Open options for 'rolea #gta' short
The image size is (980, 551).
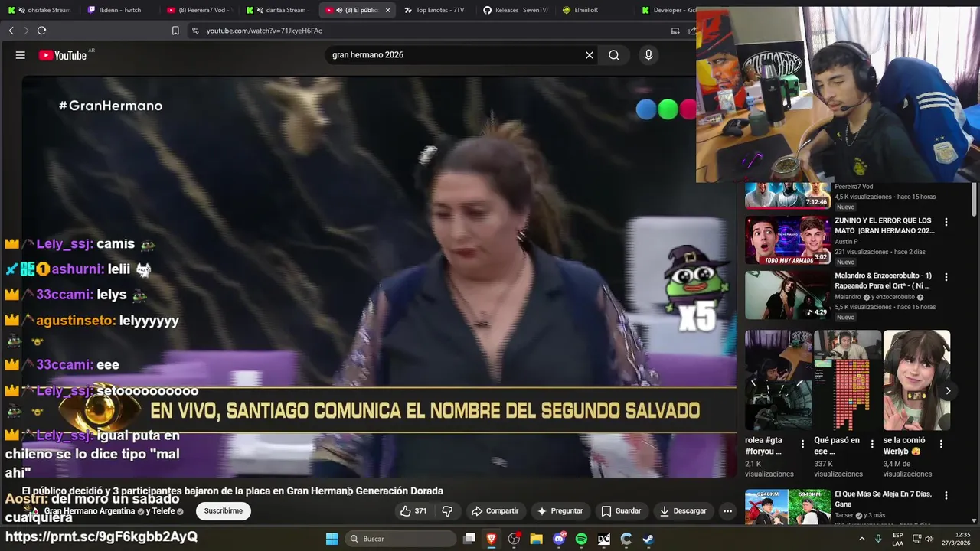(x=802, y=444)
